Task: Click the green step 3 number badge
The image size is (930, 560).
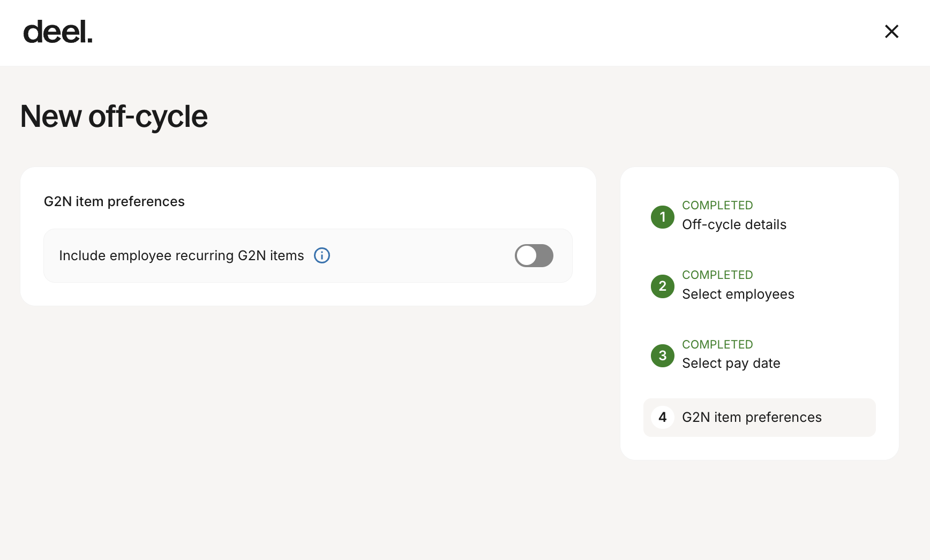Action: (663, 355)
